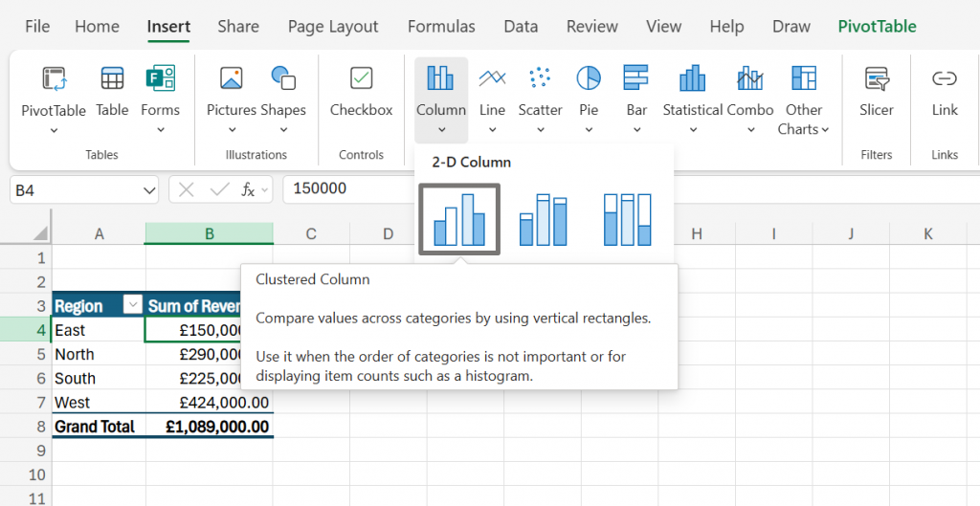Go to the PivotTable ribbon tab
The image size is (980, 506).
[x=877, y=27]
